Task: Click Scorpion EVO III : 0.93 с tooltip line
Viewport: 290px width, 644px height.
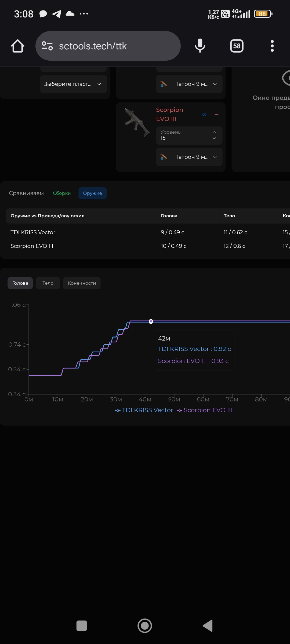Action: point(193,361)
